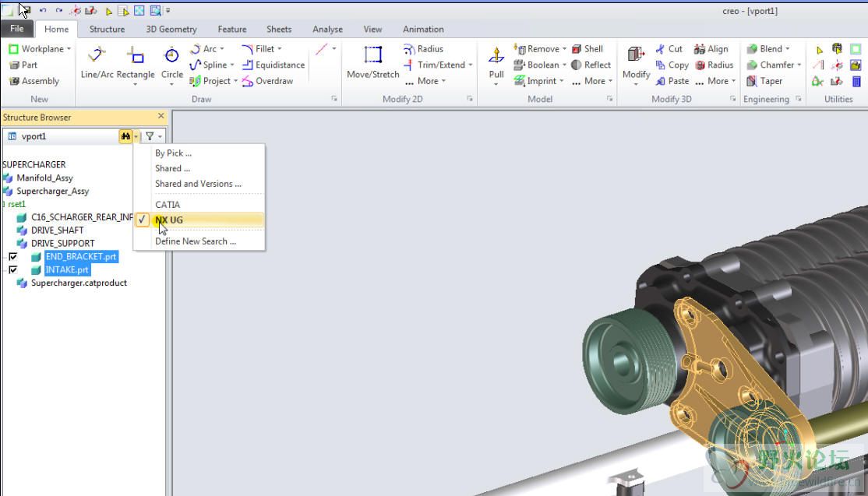Screen dimensions: 868x496
Task: Click the binoculars search button
Action: [125, 136]
